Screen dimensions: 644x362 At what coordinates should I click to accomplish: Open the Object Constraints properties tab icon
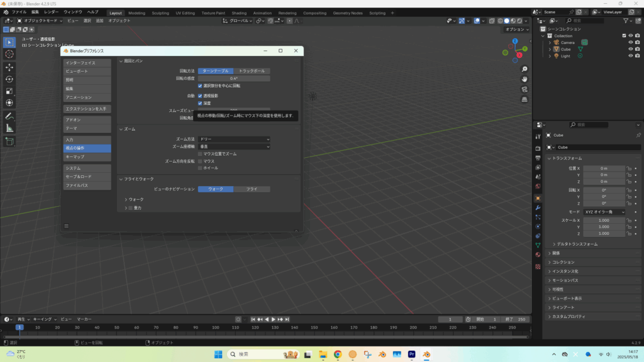538,236
